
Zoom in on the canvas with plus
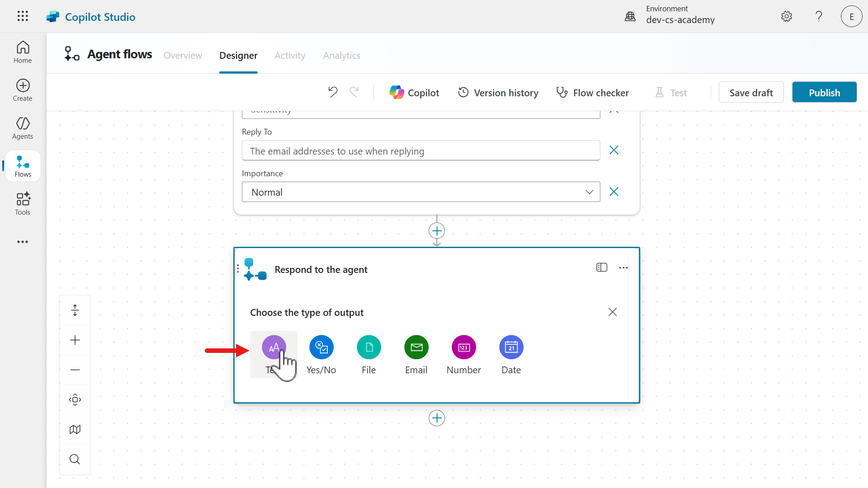[x=75, y=340]
